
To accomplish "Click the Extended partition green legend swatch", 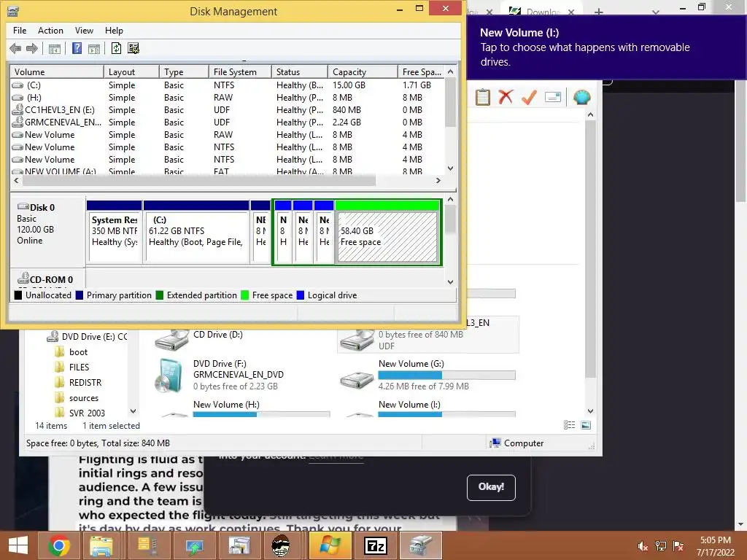I will pos(160,295).
